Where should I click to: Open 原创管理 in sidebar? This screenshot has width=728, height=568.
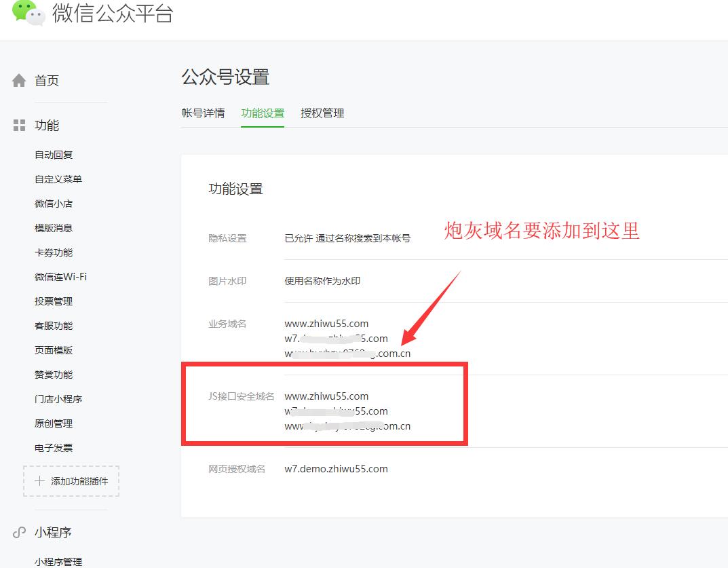point(54,423)
